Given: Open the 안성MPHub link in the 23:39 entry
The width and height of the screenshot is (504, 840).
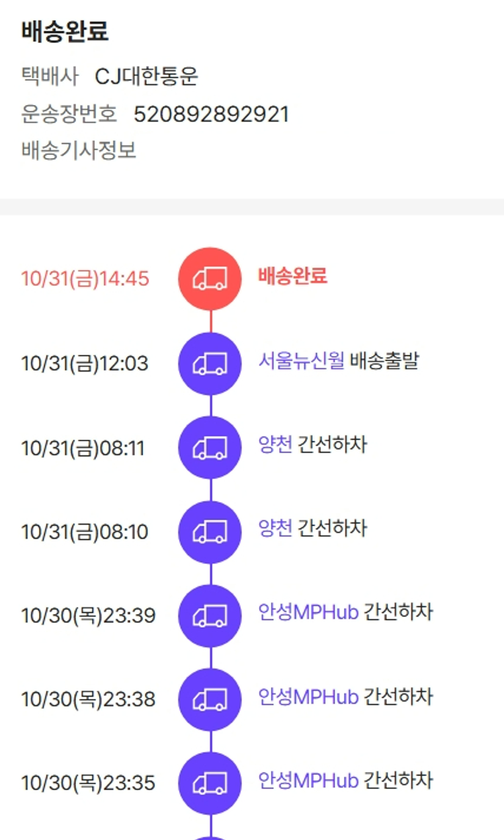Looking at the screenshot, I should pos(308,613).
